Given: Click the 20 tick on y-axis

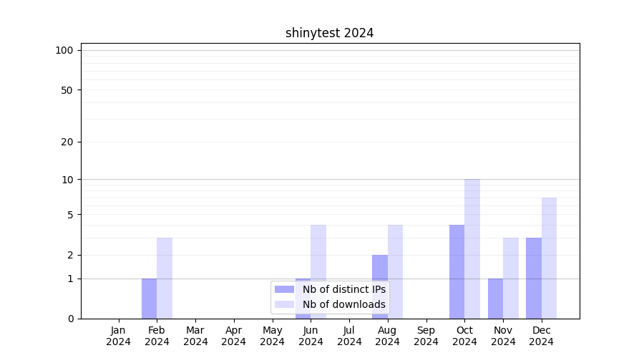Looking at the screenshot, I should (x=67, y=142).
